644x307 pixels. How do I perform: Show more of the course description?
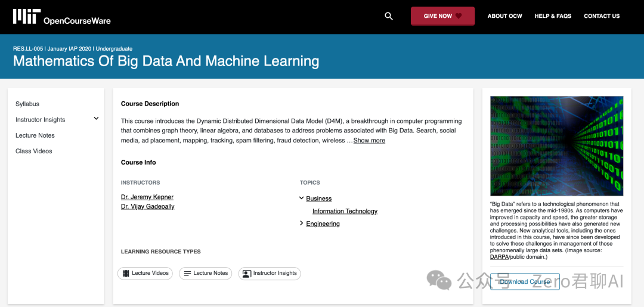coord(369,141)
